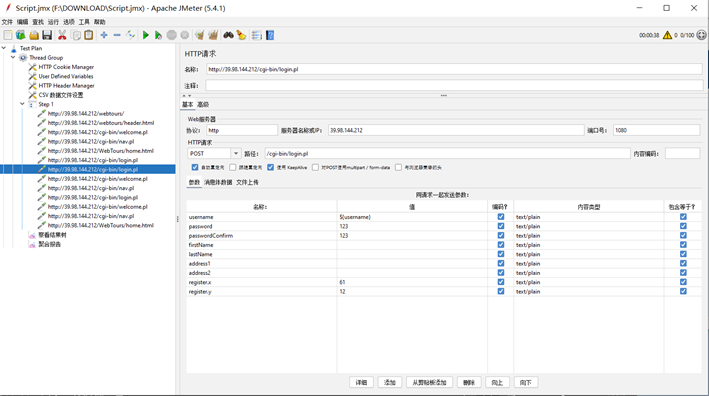Click the 服务器名称或IP field
Image resolution: width=709 pixels, height=396 pixels.
pos(456,130)
